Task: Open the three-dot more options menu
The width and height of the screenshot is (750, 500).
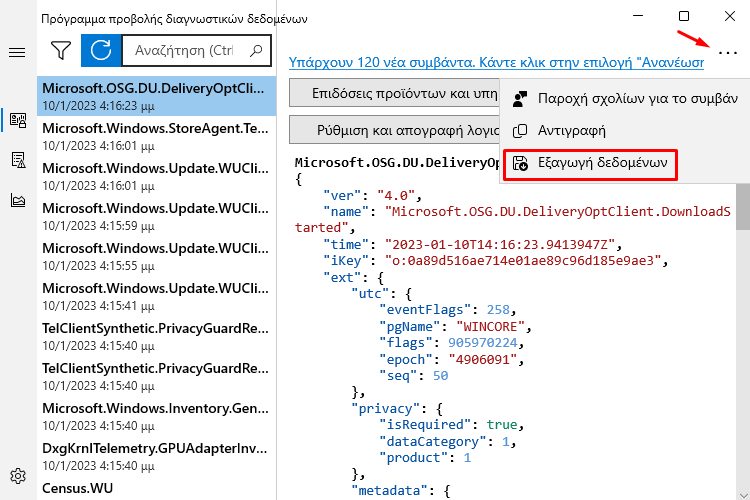Action: click(728, 53)
